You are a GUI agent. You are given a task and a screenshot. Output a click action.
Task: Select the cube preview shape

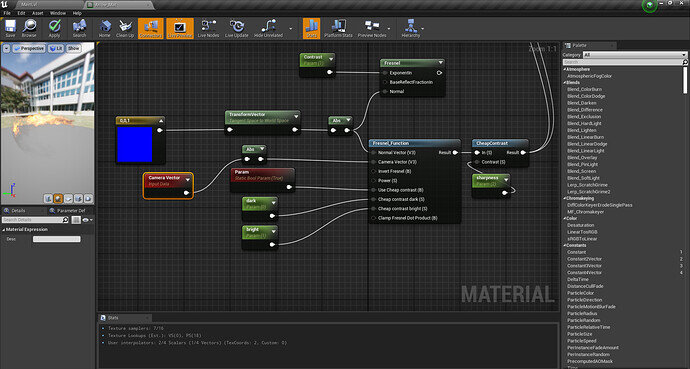pyautogui.click(x=78, y=199)
